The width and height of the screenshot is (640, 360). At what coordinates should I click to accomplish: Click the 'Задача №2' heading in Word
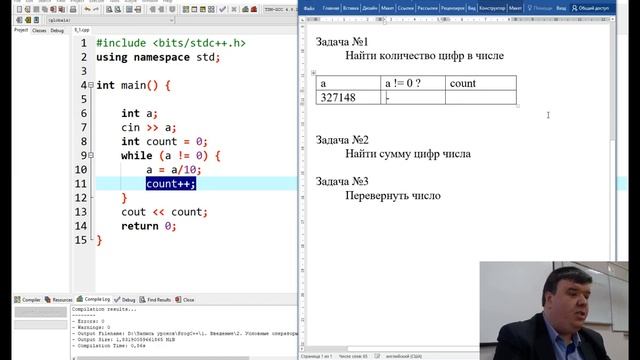pyautogui.click(x=342, y=140)
